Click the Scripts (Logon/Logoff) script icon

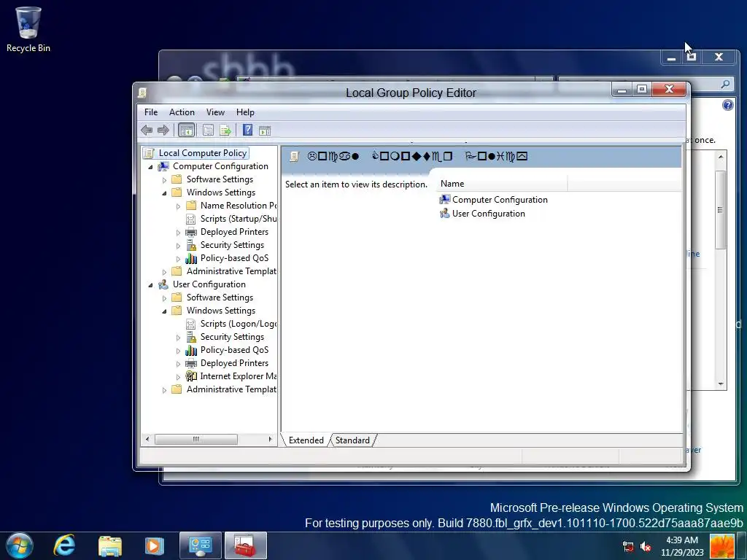(x=191, y=324)
